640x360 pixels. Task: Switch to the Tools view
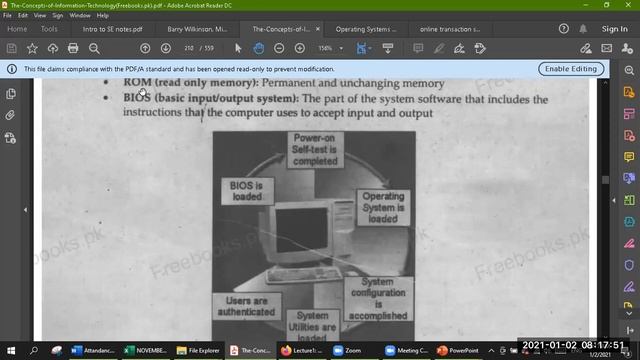(49, 29)
